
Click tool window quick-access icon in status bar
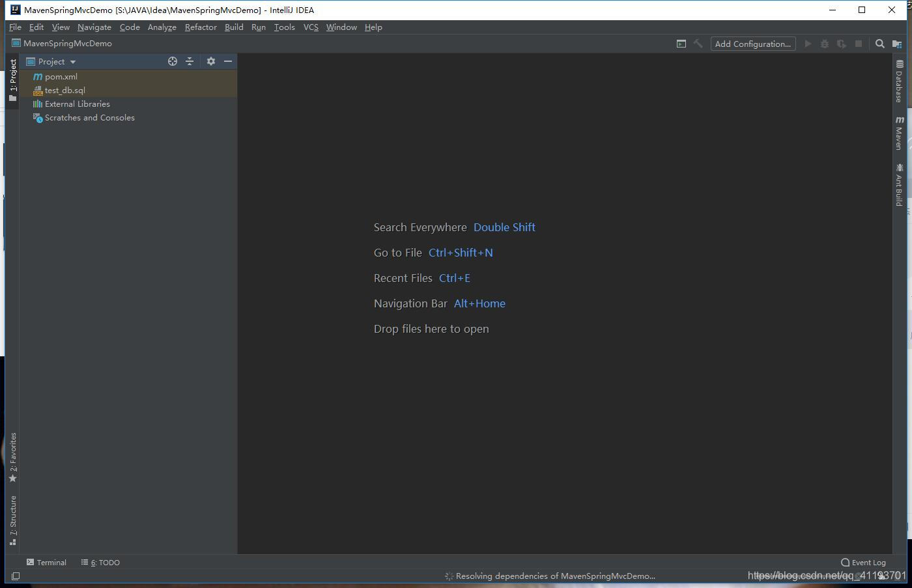pyautogui.click(x=16, y=576)
